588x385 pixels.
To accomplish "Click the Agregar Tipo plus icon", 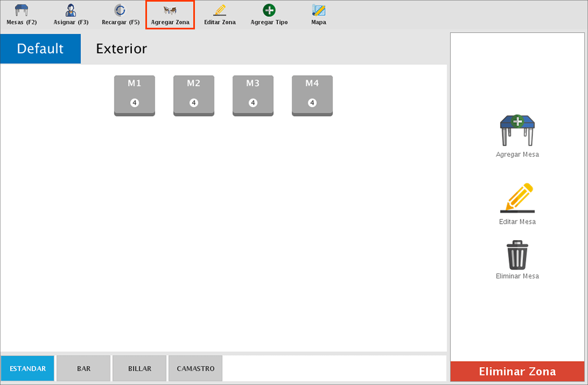I will pos(269,15).
